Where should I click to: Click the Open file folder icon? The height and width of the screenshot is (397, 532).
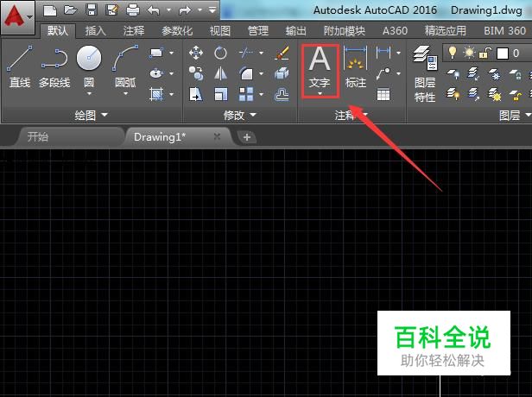(70, 10)
